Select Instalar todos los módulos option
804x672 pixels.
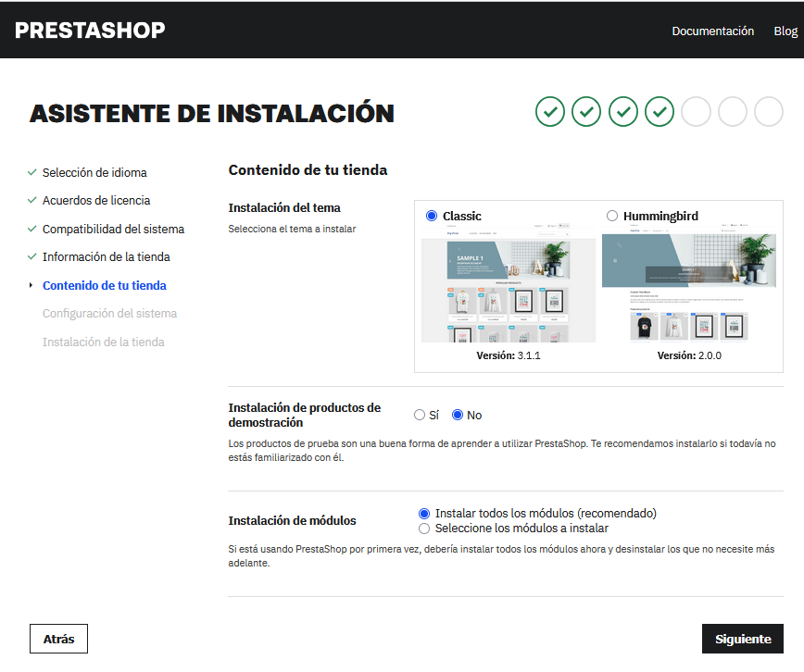point(424,514)
